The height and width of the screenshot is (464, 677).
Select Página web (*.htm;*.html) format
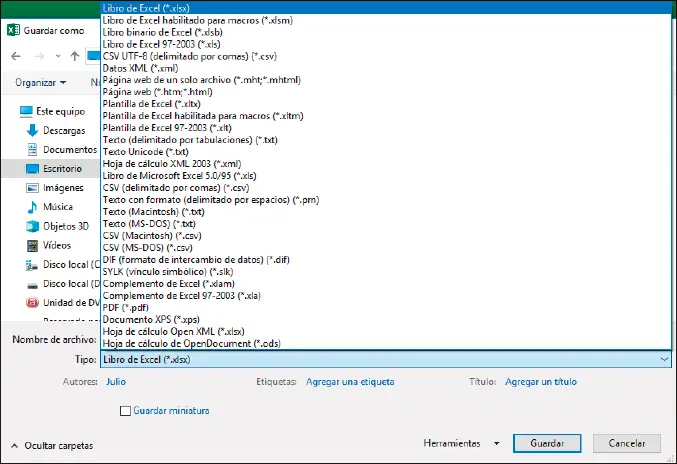(386, 92)
